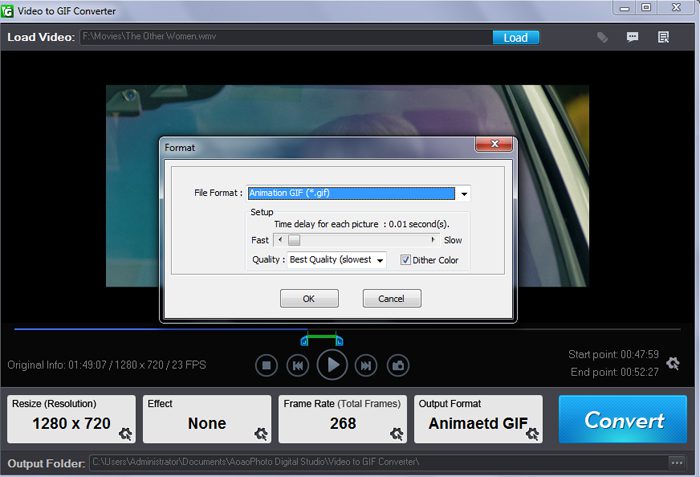Click the Load Video path field
This screenshot has width=700, height=477.
tap(286, 37)
